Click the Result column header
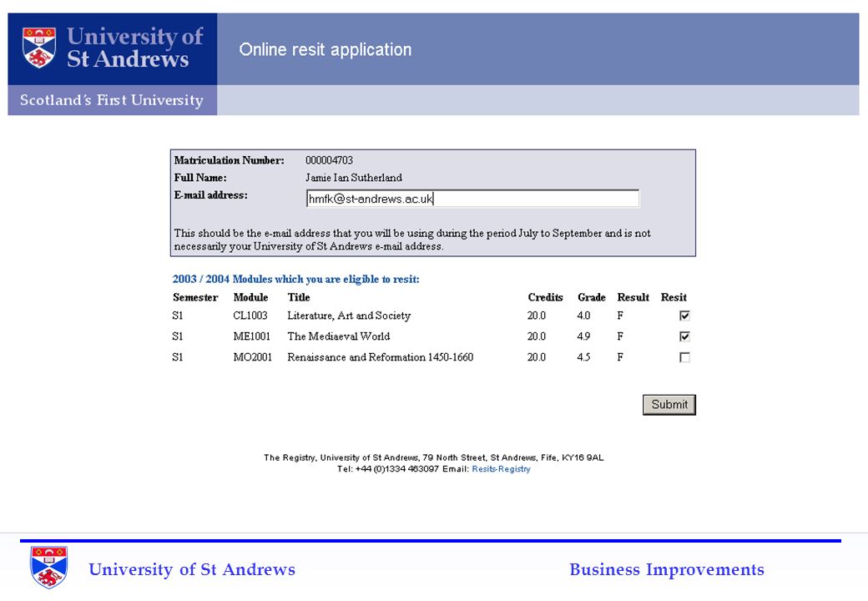Image resolution: width=868 pixels, height=601 pixels. point(633,297)
